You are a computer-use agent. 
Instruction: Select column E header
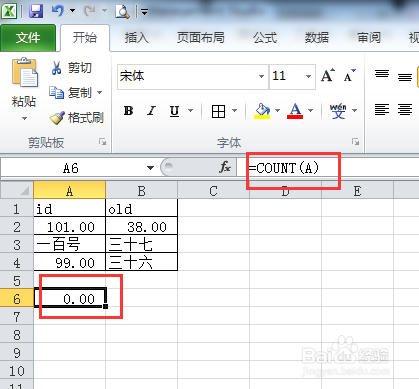click(x=357, y=191)
